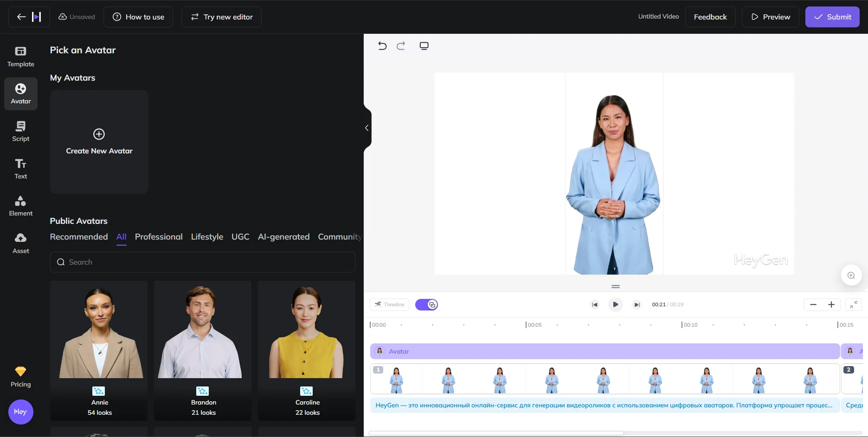The height and width of the screenshot is (437, 868).
Task: Jump to the 00:05 timeline marker
Action: (534, 325)
